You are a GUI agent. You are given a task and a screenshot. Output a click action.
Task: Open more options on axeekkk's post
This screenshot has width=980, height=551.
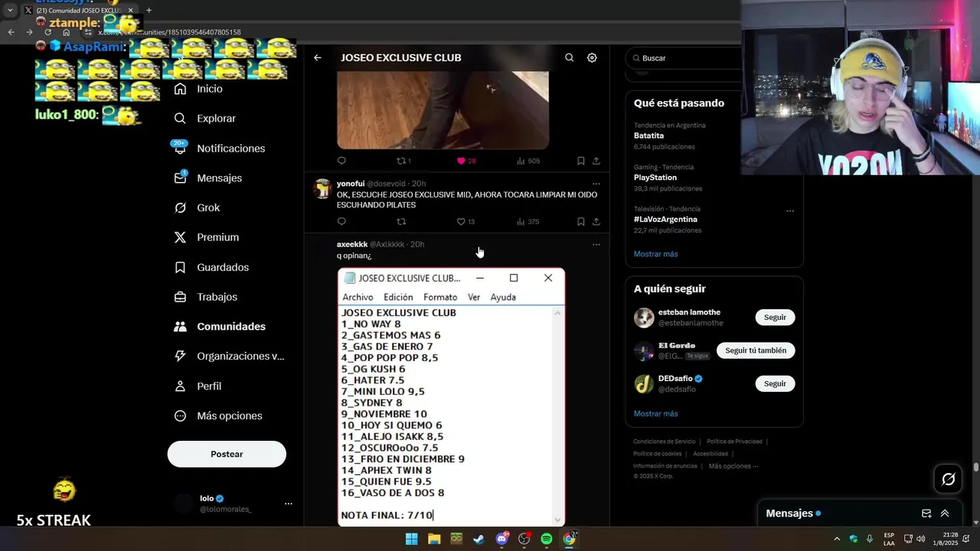coord(596,244)
